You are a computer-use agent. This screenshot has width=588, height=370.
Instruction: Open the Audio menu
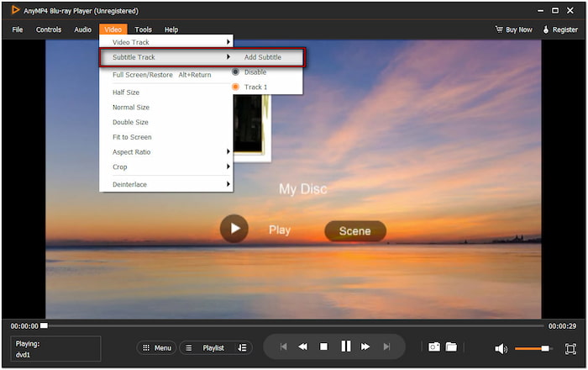[82, 29]
